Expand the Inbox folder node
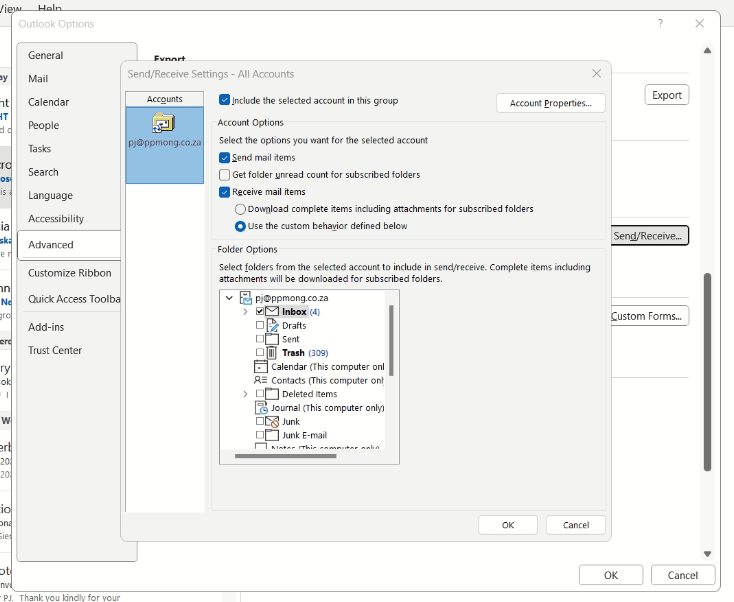The image size is (734, 602). tap(245, 312)
